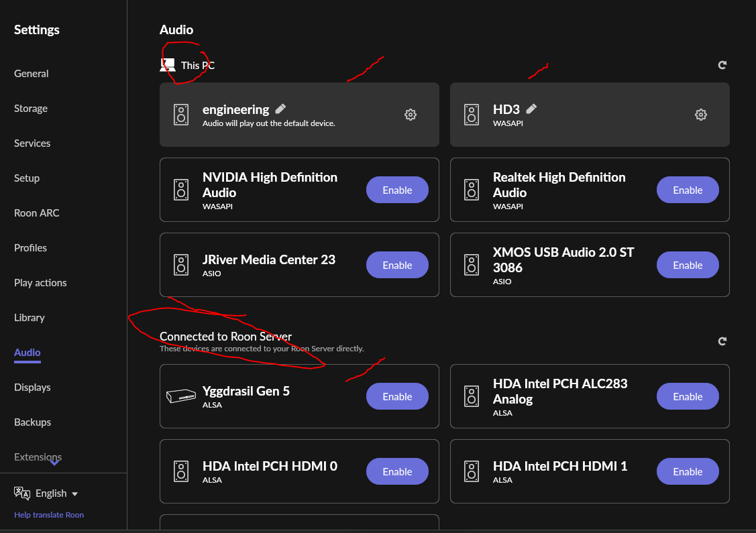Screen dimensions: 756x533
Task: Rename HD3 using the pencil icon
Action: pos(531,109)
